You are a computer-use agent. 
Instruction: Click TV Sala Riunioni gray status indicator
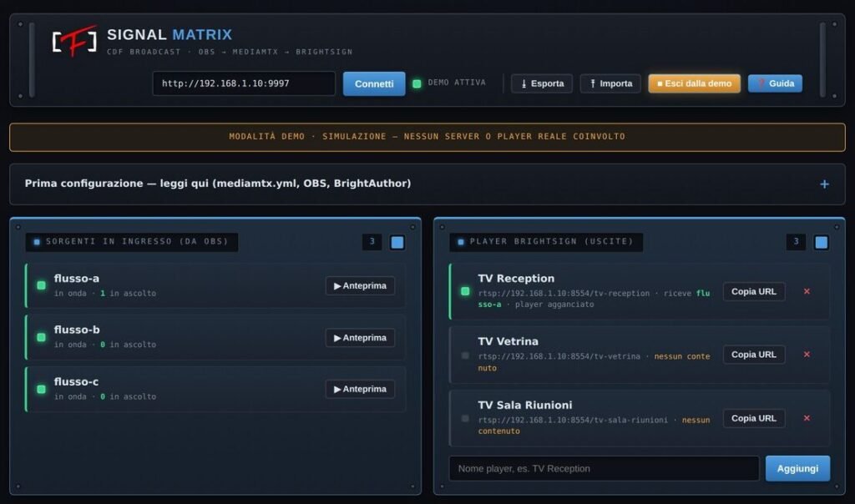click(x=465, y=418)
